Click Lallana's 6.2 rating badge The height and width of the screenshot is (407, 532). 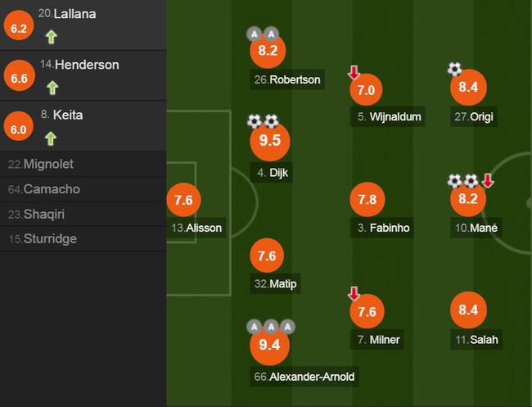pos(19,25)
